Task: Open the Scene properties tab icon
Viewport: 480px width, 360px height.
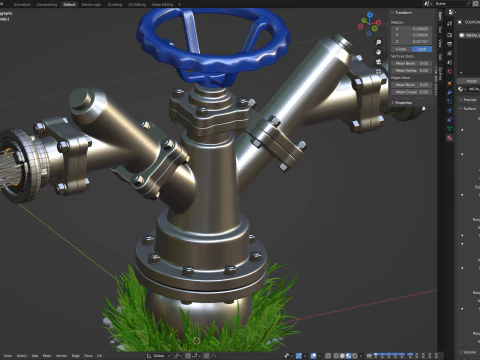Action: point(450,62)
